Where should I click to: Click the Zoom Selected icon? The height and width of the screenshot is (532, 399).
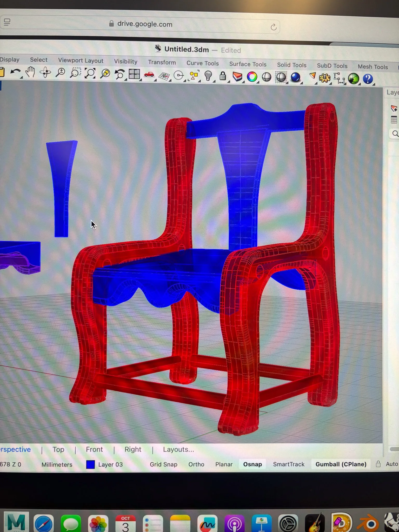pos(105,74)
